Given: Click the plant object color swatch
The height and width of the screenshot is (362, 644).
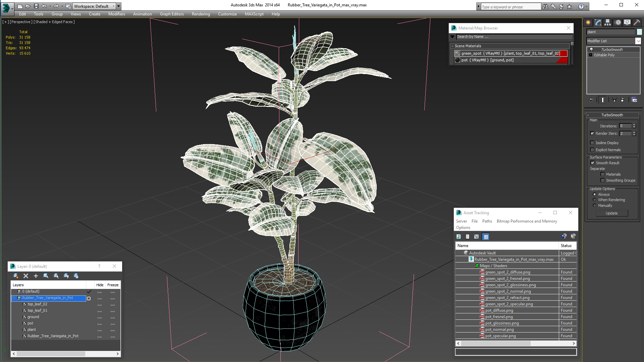Looking at the screenshot, I should [639, 32].
